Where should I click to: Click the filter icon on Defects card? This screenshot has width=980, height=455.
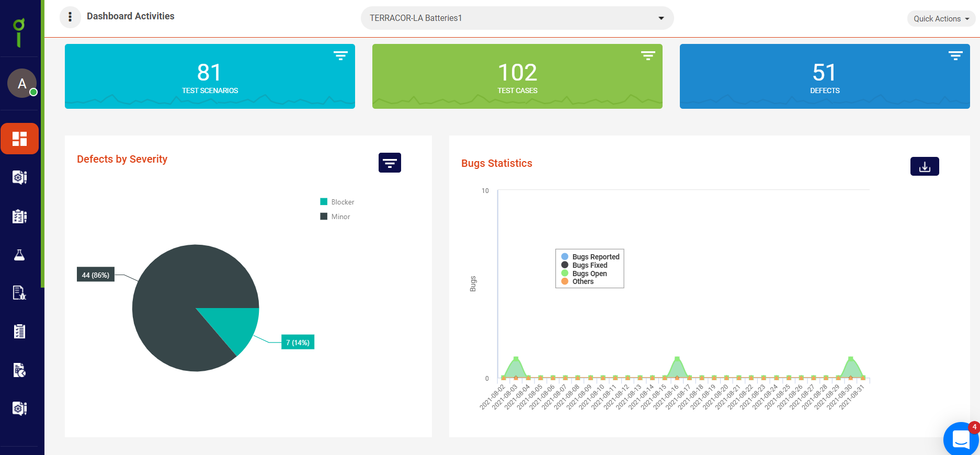click(x=955, y=56)
